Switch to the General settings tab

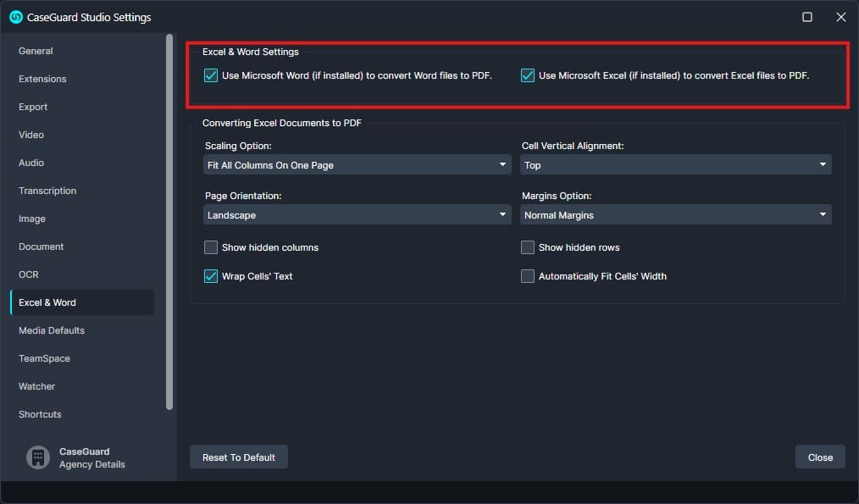tap(36, 51)
